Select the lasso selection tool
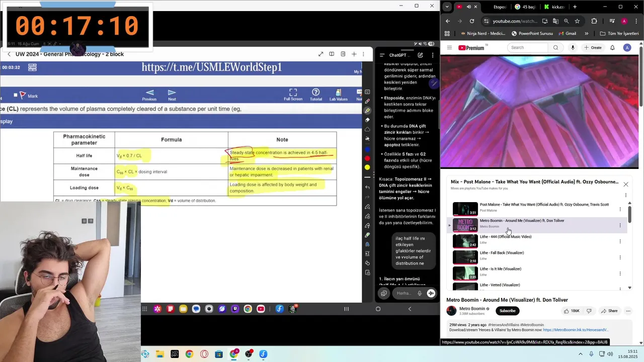 pyautogui.click(x=367, y=130)
